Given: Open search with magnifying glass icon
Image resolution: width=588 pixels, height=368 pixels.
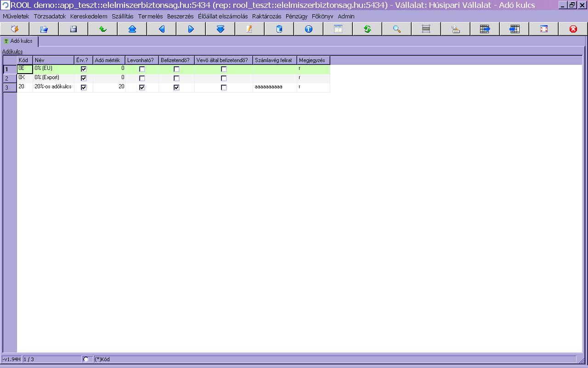Looking at the screenshot, I should click(x=397, y=29).
